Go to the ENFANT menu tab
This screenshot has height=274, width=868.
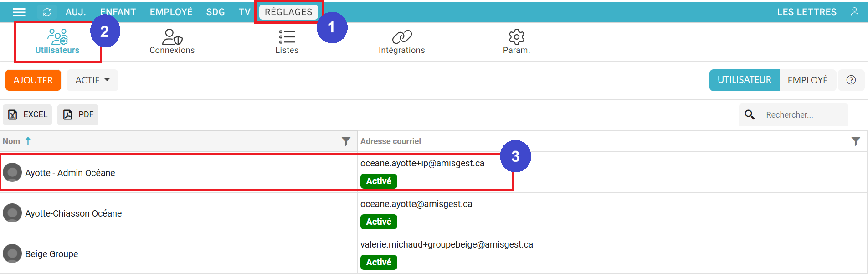(x=118, y=12)
